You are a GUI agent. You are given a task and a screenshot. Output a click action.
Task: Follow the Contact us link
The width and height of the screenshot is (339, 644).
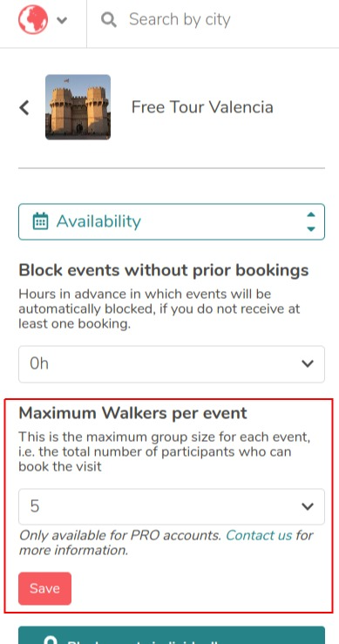tap(259, 535)
